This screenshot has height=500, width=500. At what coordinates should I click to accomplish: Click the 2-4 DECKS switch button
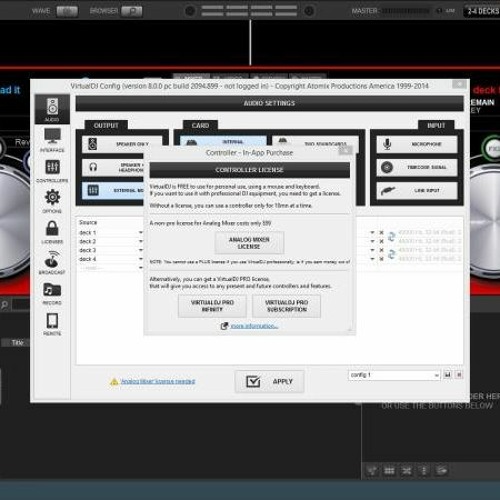click(x=482, y=11)
